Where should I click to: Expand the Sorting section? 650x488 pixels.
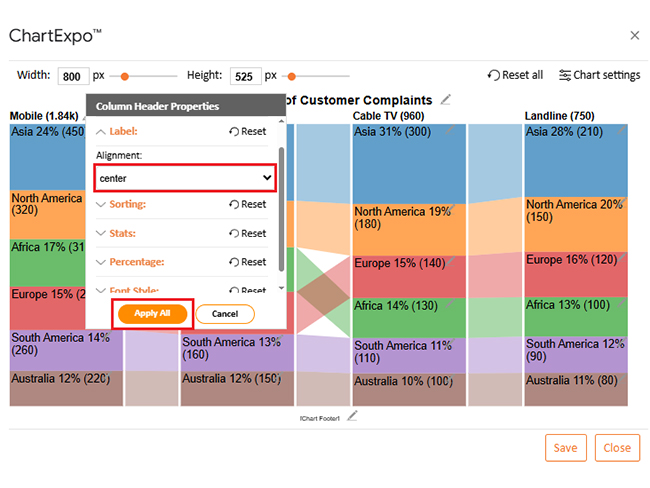127,204
